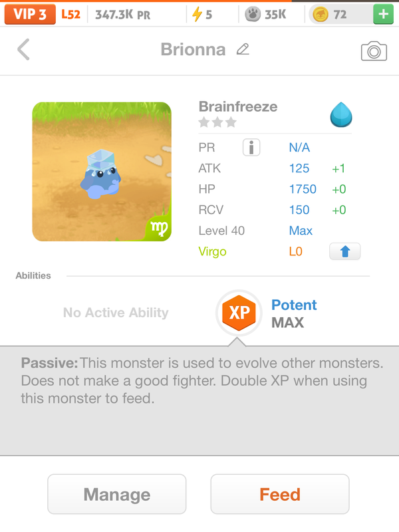The height and width of the screenshot is (532, 399).
Task: Tap the Brainfreeze monster thumbnail
Action: click(102, 172)
